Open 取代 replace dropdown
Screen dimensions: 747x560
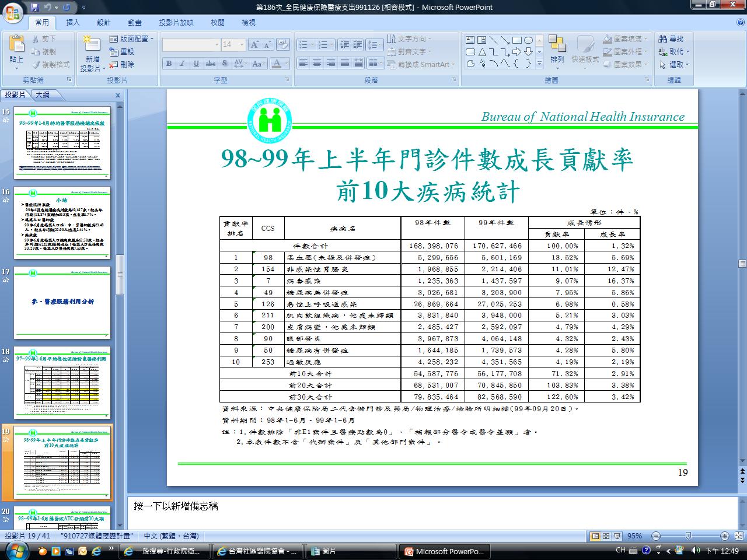coord(674,51)
